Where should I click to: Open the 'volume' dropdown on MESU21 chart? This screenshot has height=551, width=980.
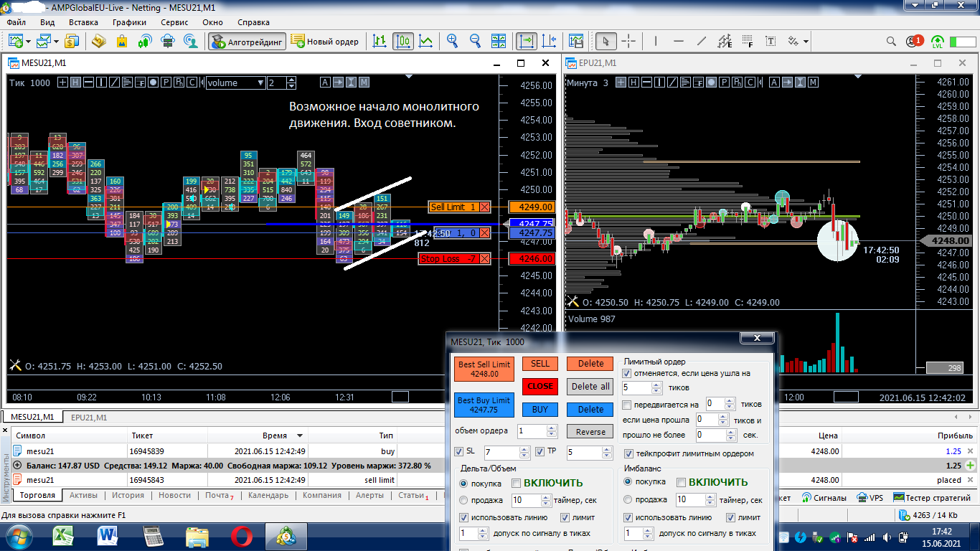(x=235, y=83)
